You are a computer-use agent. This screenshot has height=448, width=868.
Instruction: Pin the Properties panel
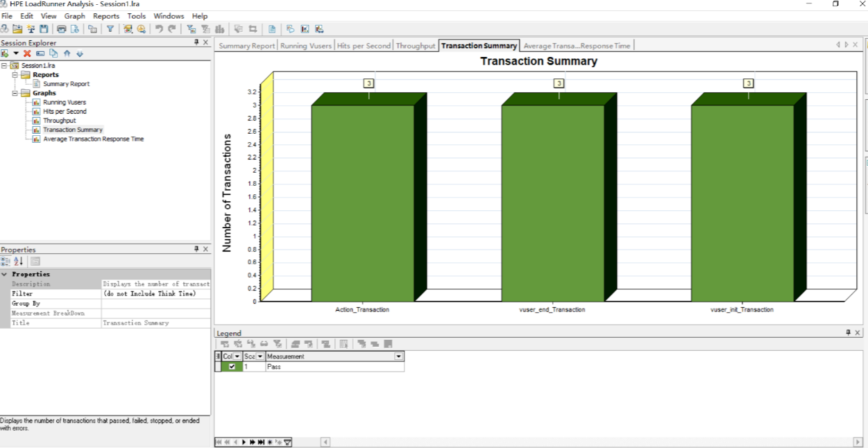(196, 249)
